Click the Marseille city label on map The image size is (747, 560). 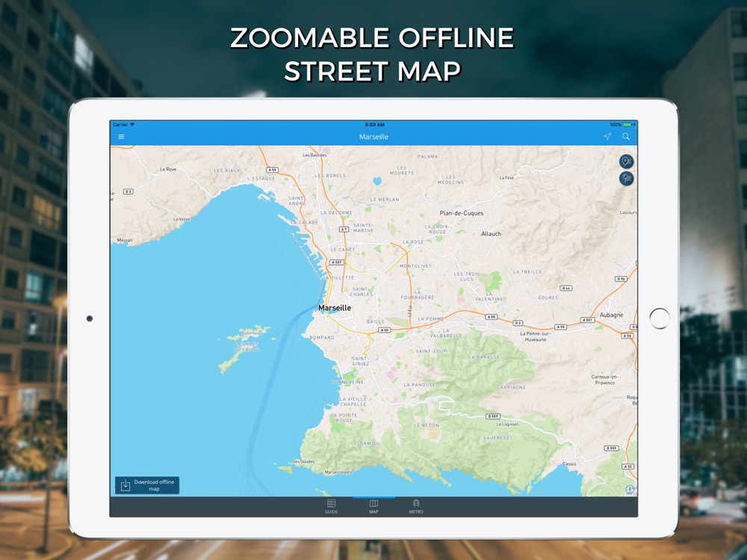pos(335,308)
